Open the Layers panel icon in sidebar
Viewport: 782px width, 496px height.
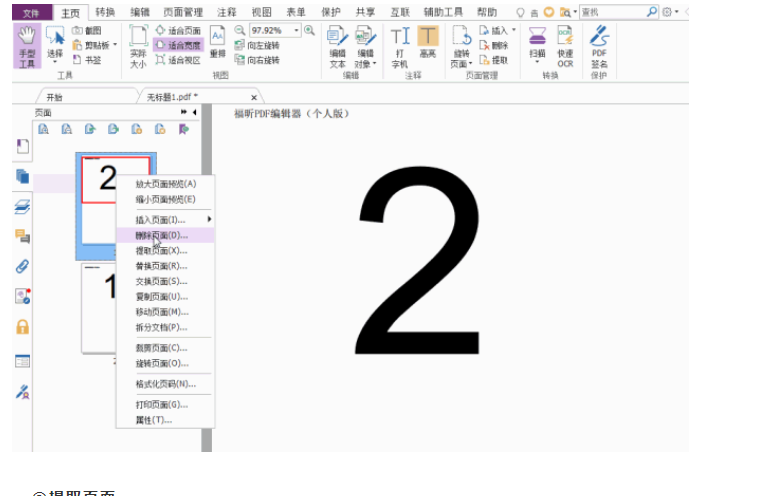click(x=22, y=206)
